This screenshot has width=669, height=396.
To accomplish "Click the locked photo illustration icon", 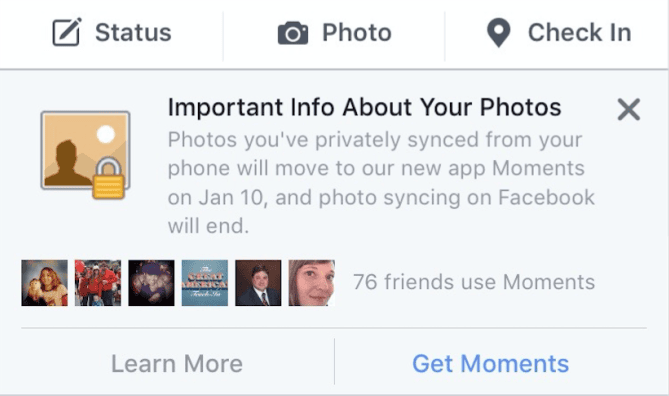I will [x=85, y=154].
